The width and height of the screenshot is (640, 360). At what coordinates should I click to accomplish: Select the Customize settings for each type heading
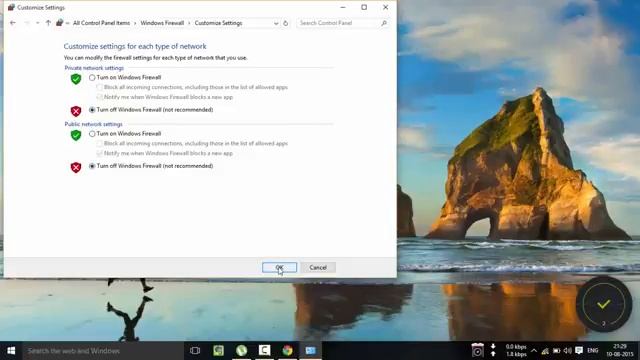pos(135,47)
